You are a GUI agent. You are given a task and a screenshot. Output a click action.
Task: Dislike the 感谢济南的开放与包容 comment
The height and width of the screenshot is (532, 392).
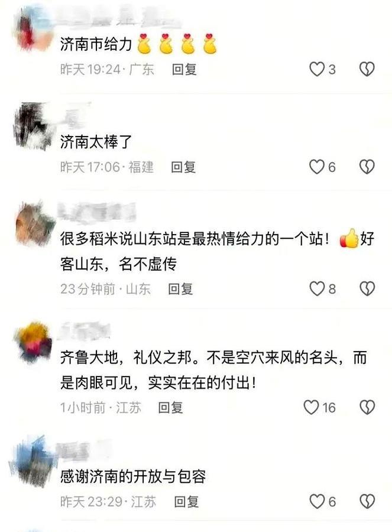367,501
